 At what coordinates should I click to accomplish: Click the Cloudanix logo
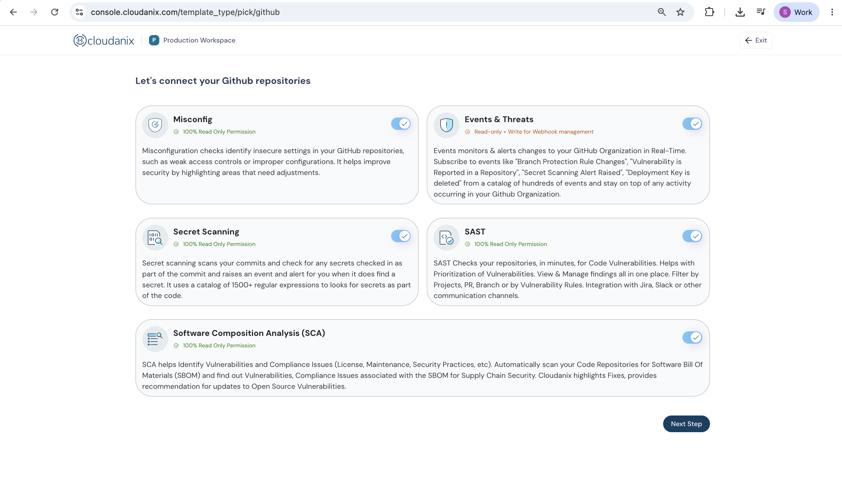pyautogui.click(x=104, y=41)
